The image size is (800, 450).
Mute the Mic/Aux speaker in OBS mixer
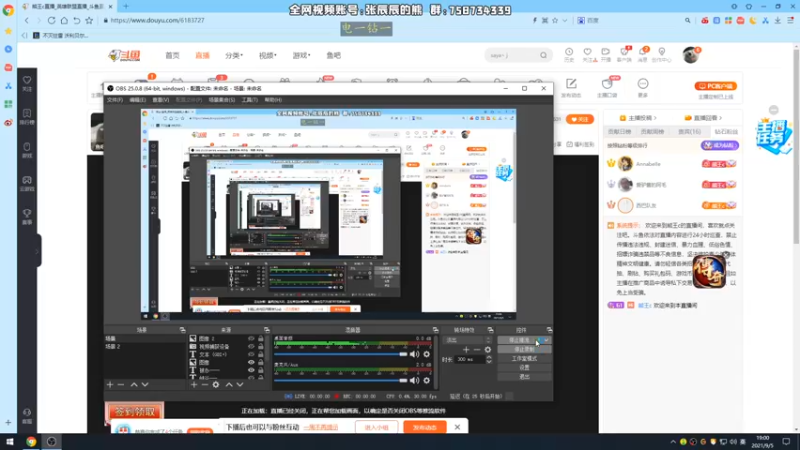point(414,380)
